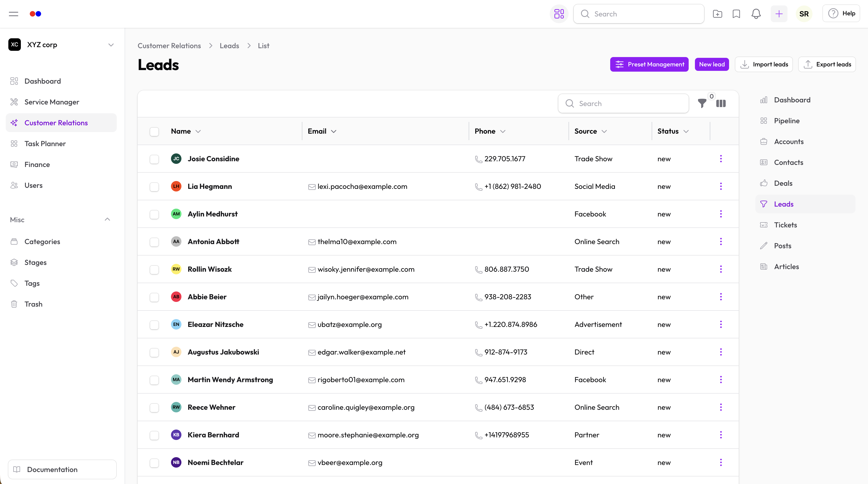Click the email icon for Lia Hegmann
Screen dimensions: 868x484
312,187
